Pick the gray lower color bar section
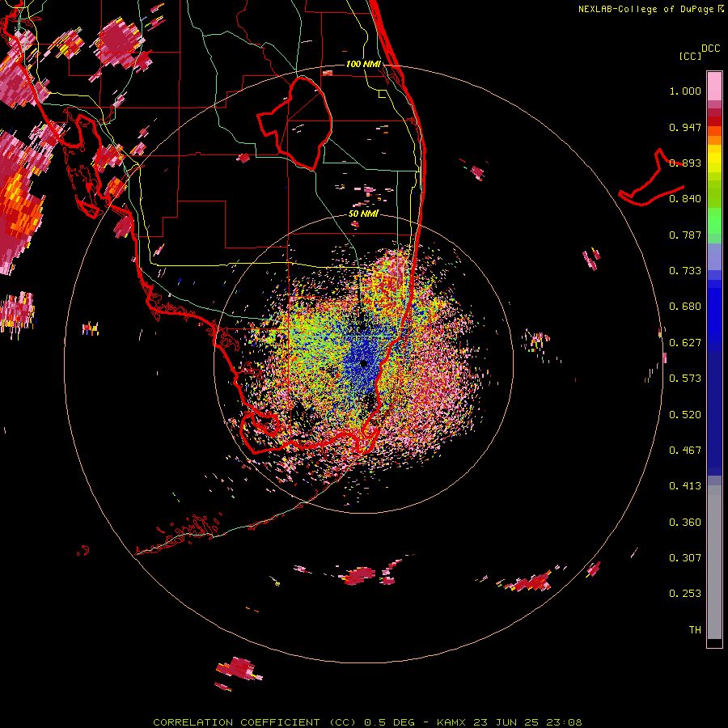 tap(714, 562)
